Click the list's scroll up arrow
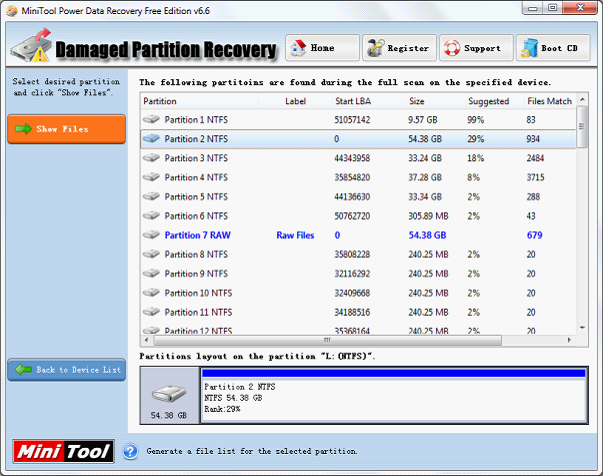Viewport: 603px width, 476px height. 582,99
